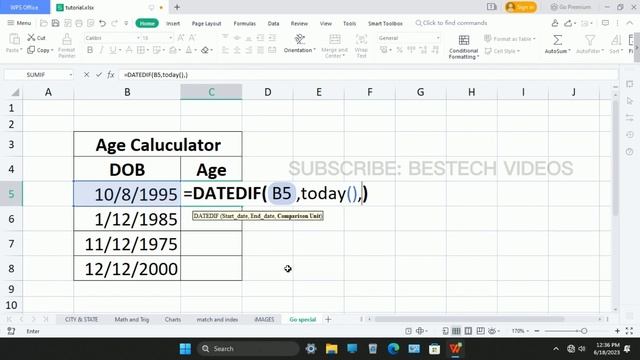Switch to the Data ribbon tab
The height and width of the screenshot is (360, 640).
[x=273, y=24]
